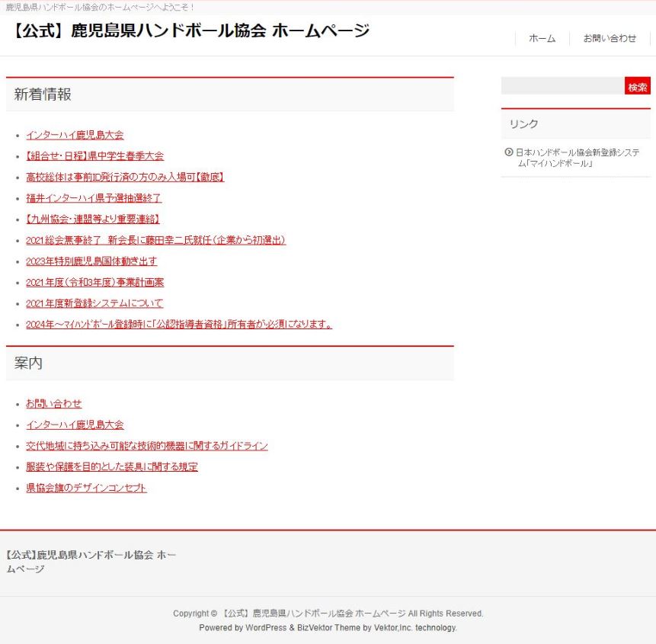The width and height of the screenshot is (656, 644).
Task: Focus the search input field
Action: tap(563, 86)
